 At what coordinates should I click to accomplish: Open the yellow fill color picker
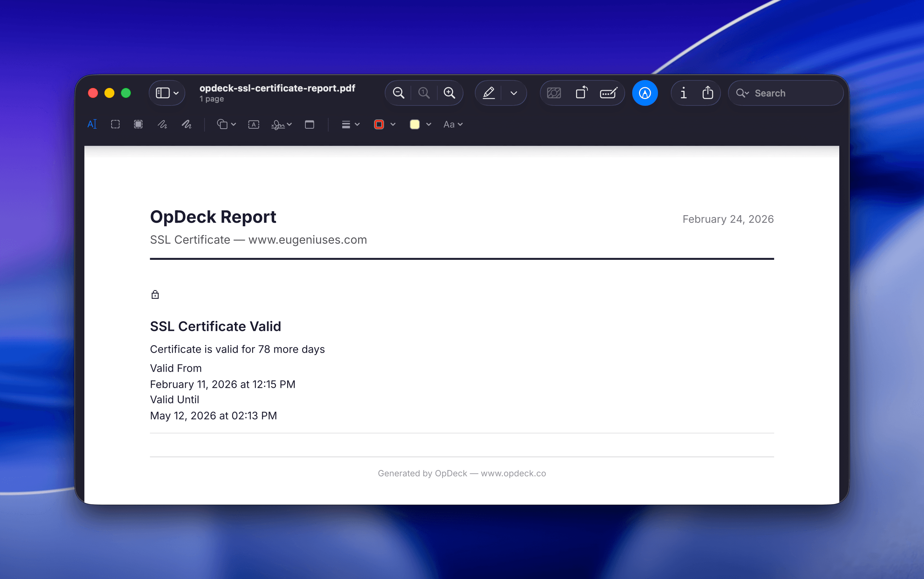point(419,124)
